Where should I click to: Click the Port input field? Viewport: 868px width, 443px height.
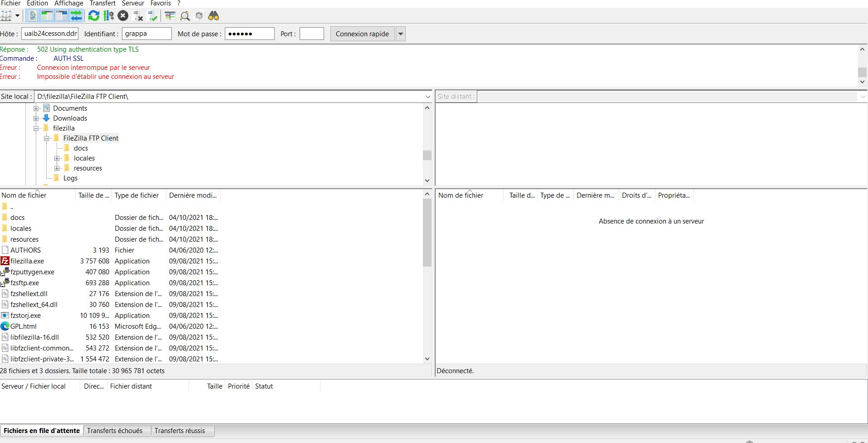(x=312, y=34)
